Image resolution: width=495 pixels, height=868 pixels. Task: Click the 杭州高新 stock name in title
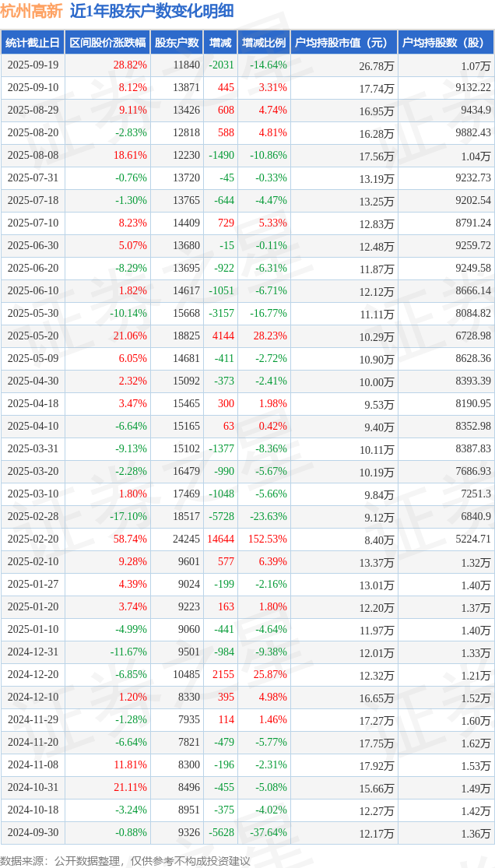coord(31,11)
